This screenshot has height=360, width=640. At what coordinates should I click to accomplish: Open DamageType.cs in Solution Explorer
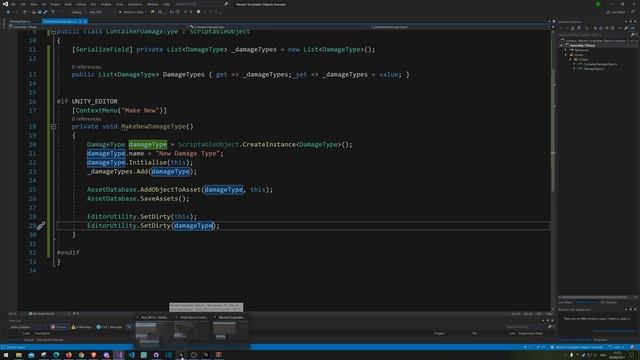click(x=593, y=69)
